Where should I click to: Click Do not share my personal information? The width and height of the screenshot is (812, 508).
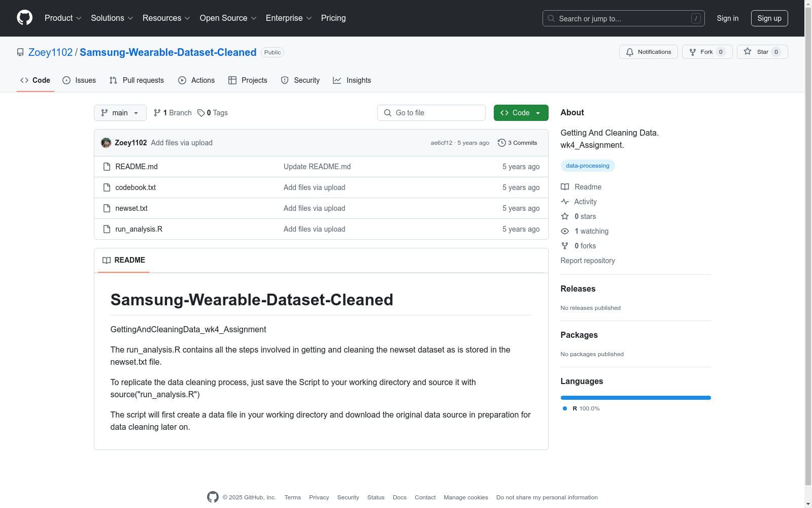point(547,497)
